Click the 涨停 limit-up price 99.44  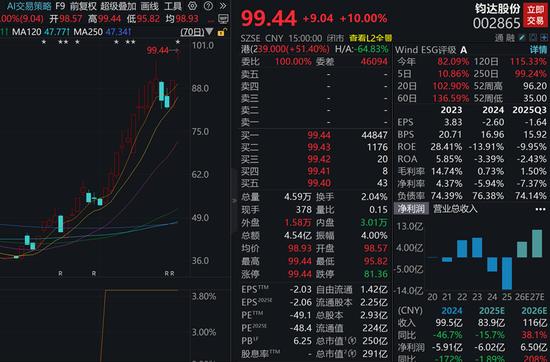(x=300, y=274)
